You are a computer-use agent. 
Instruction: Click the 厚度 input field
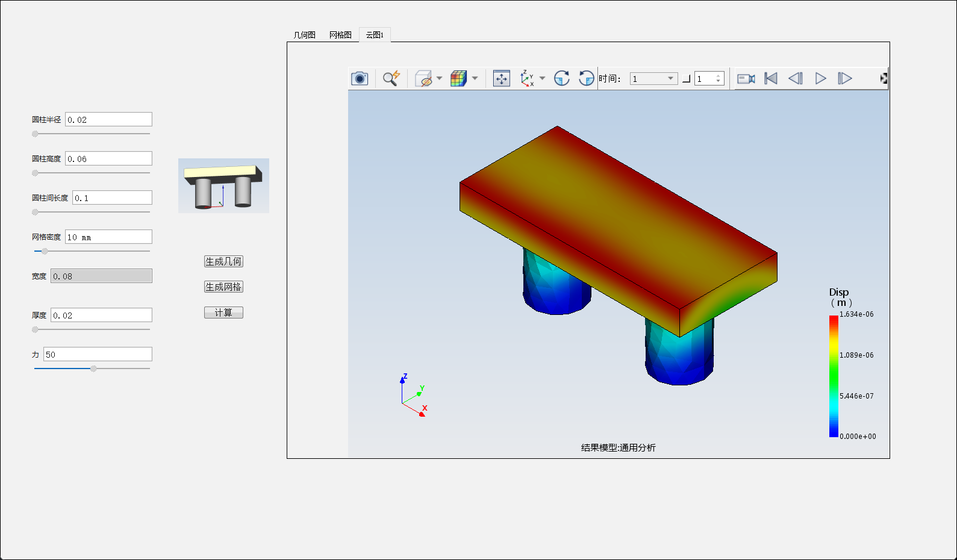(x=101, y=315)
